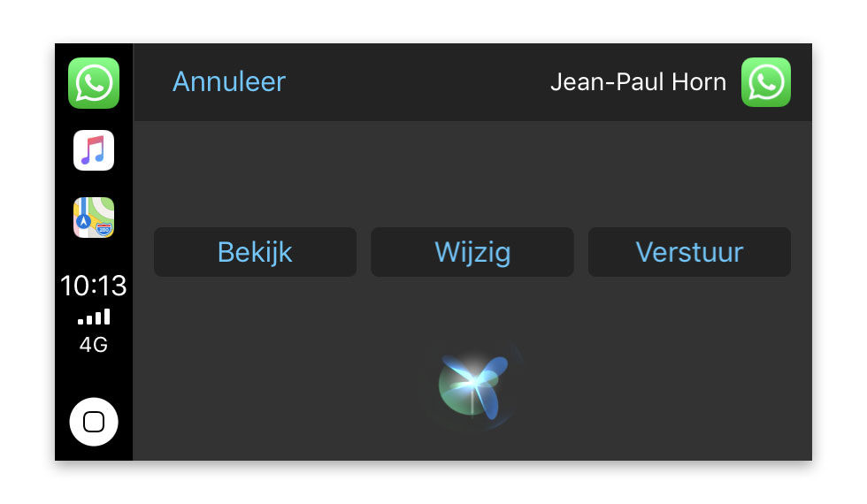
Task: Click empty dark area above Verstuur button
Action: [689, 174]
